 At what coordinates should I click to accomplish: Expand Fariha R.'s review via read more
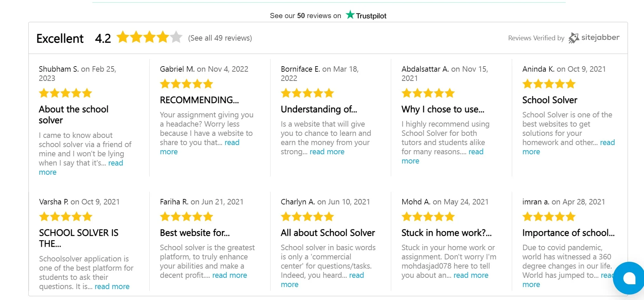pyautogui.click(x=230, y=275)
